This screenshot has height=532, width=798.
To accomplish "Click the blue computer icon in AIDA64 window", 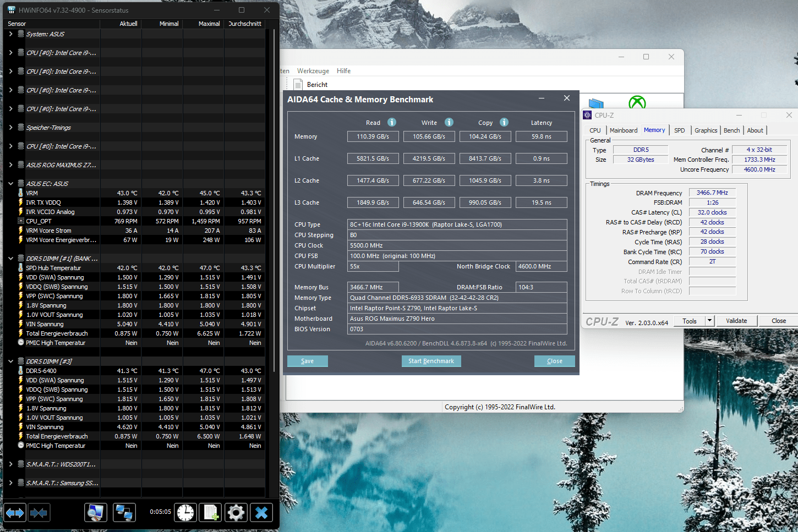I will pyautogui.click(x=596, y=103).
